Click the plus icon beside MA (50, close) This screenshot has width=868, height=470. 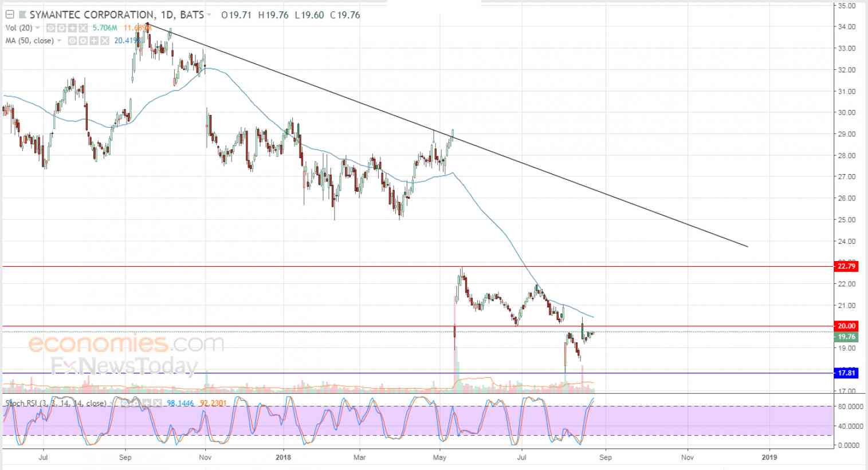(94, 41)
